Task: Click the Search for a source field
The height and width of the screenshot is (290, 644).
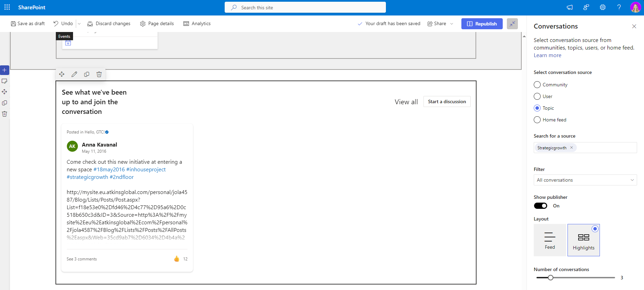Action: coord(585,148)
